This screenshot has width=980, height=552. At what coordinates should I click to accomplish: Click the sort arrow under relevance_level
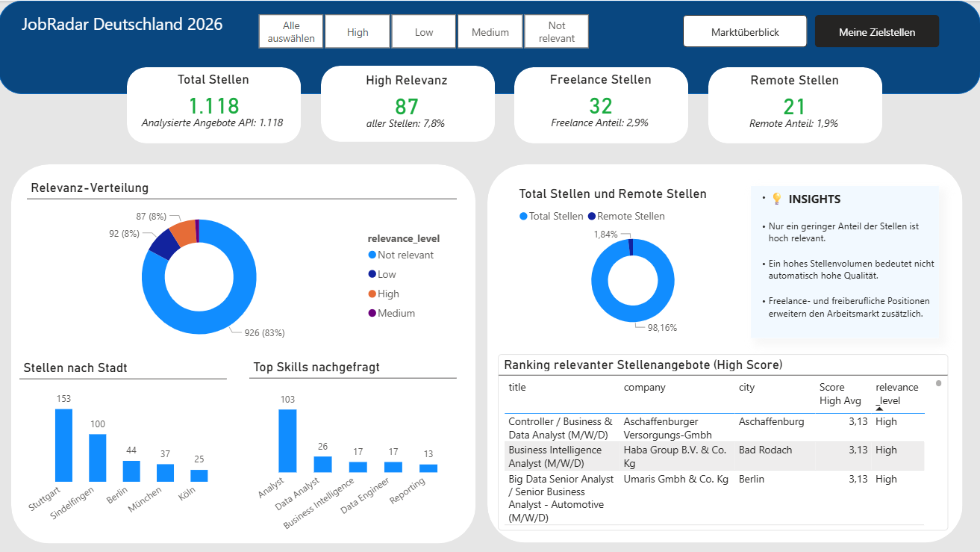coord(879,409)
